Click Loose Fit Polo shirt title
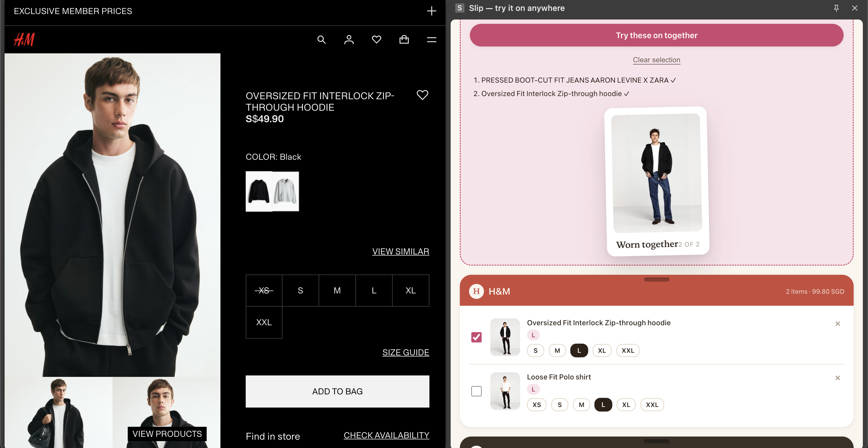The width and height of the screenshot is (868, 448). 559,377
